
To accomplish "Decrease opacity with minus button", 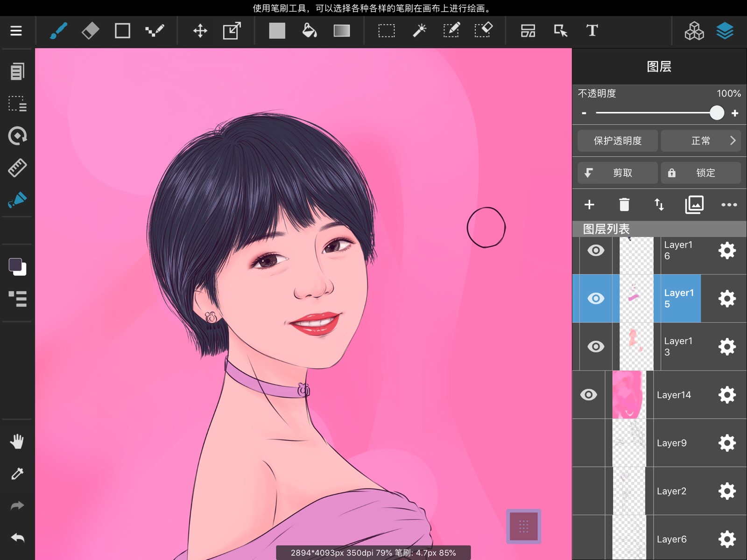I will pyautogui.click(x=584, y=113).
